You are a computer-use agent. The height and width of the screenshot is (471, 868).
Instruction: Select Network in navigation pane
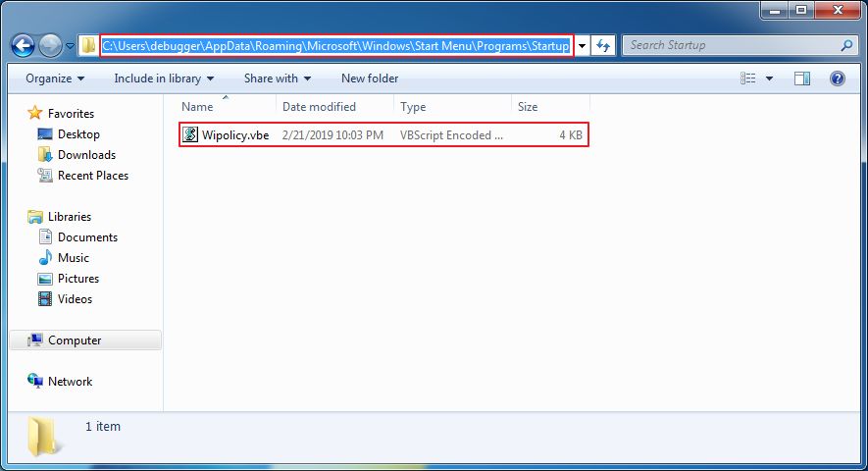[x=70, y=382]
